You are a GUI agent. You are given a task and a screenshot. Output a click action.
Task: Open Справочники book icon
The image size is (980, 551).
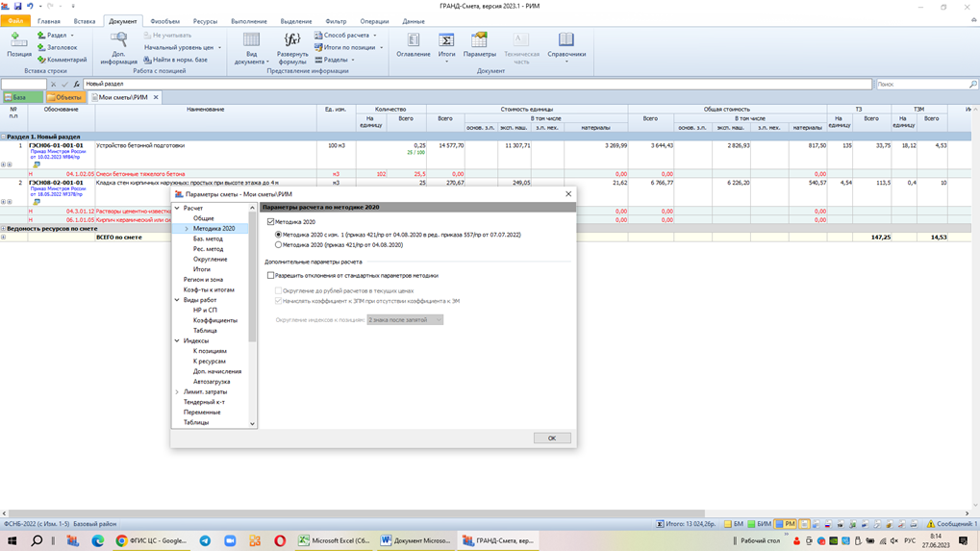tap(566, 40)
